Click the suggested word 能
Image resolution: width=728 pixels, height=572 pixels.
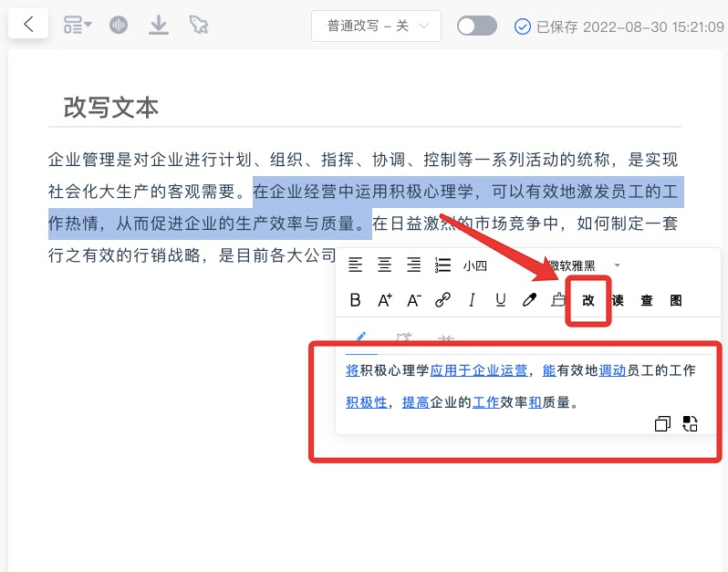pos(549,370)
